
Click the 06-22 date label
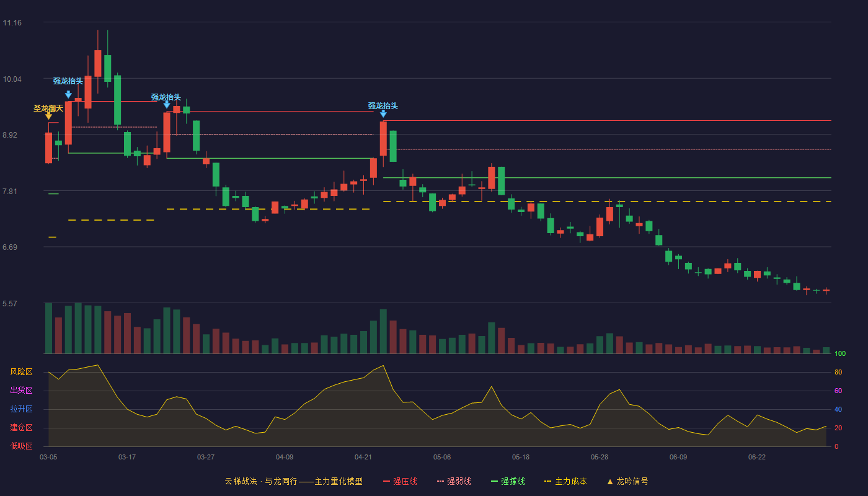[x=757, y=457]
